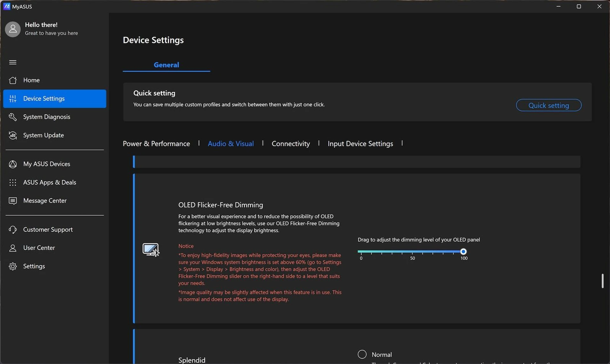Open My ASUS Devices page

tap(55, 164)
